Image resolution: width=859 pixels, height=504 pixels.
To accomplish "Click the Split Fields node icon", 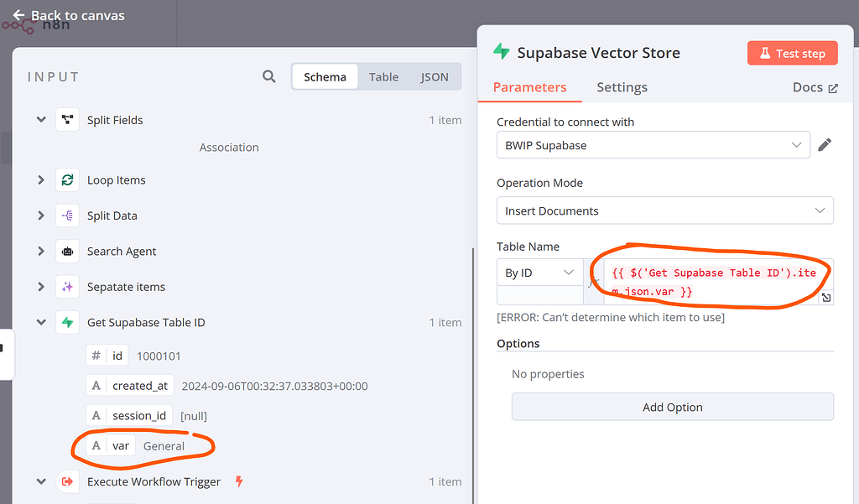I will click(67, 119).
